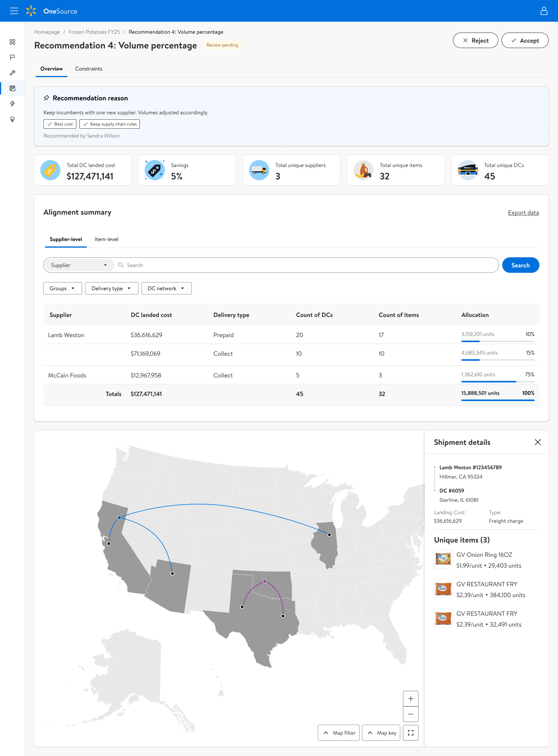The width and height of the screenshot is (558, 756).
Task: Click the $71,169,069 landed cost cell
Action: pos(145,353)
